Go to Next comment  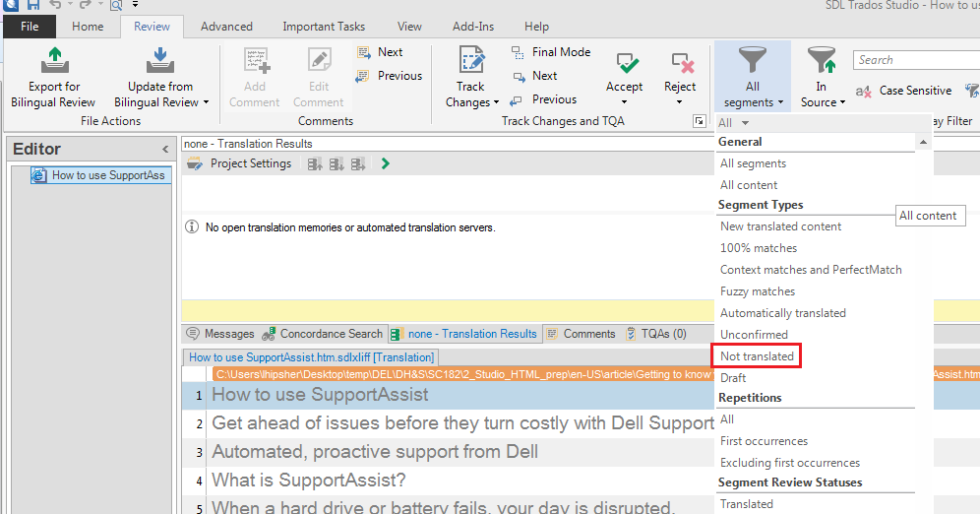click(380, 52)
